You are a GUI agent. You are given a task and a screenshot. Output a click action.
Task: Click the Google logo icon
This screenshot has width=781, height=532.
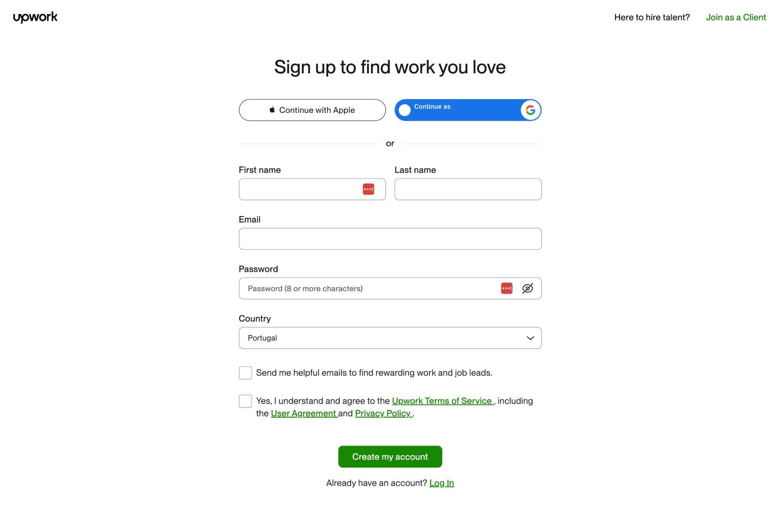point(530,110)
